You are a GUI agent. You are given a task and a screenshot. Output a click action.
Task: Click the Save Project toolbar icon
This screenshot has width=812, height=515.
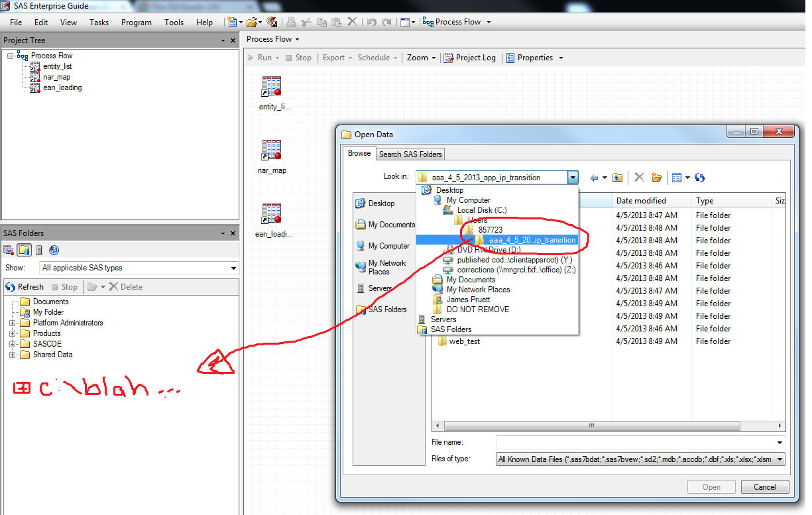272,22
